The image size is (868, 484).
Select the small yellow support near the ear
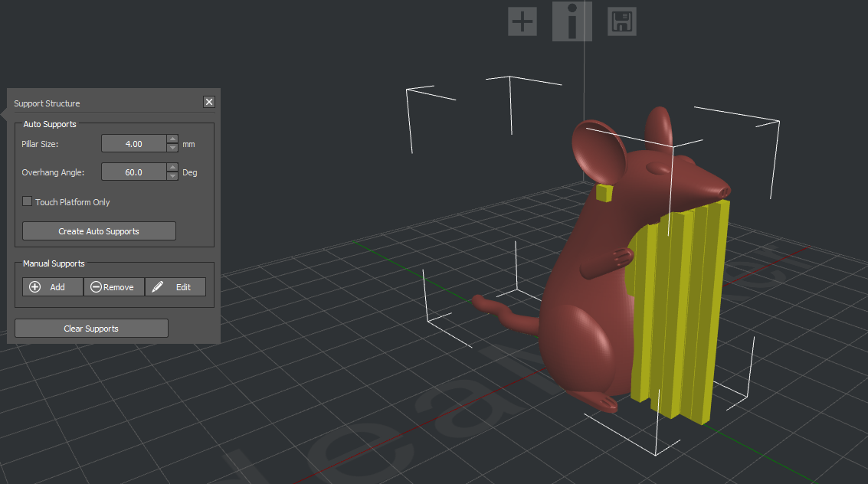[x=604, y=193]
